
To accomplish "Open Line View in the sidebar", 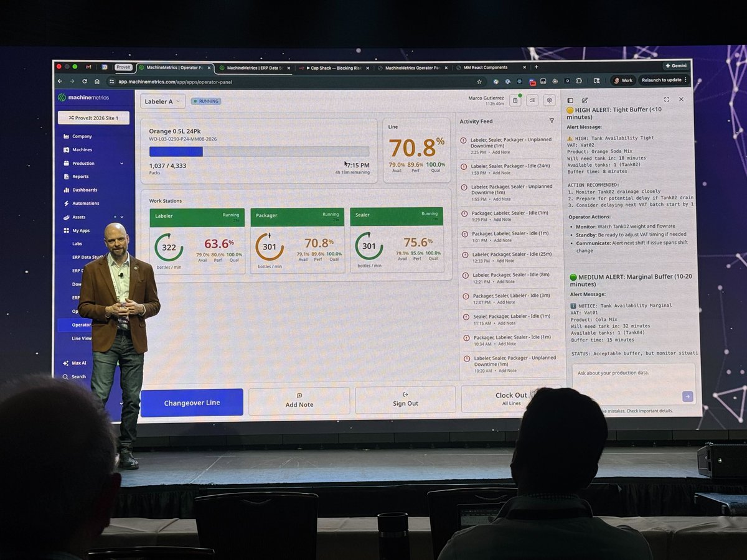I will click(82, 338).
